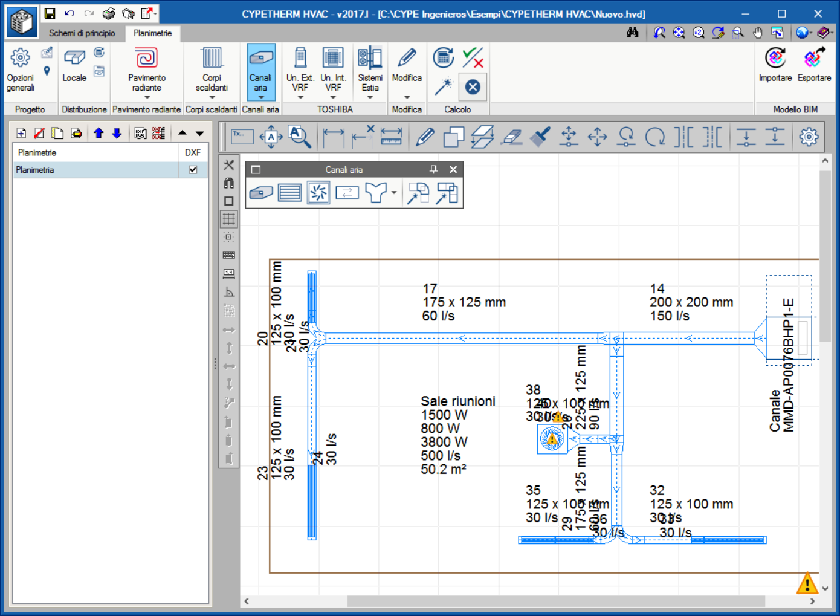Click the Sale riunioni room label
Image resolution: width=840 pixels, height=616 pixels.
[x=458, y=401]
